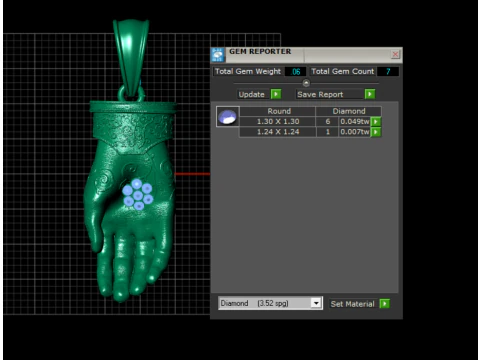This screenshot has height=360, width=480.
Task: Click the 0.007tw weight cell
Action: [x=355, y=132]
